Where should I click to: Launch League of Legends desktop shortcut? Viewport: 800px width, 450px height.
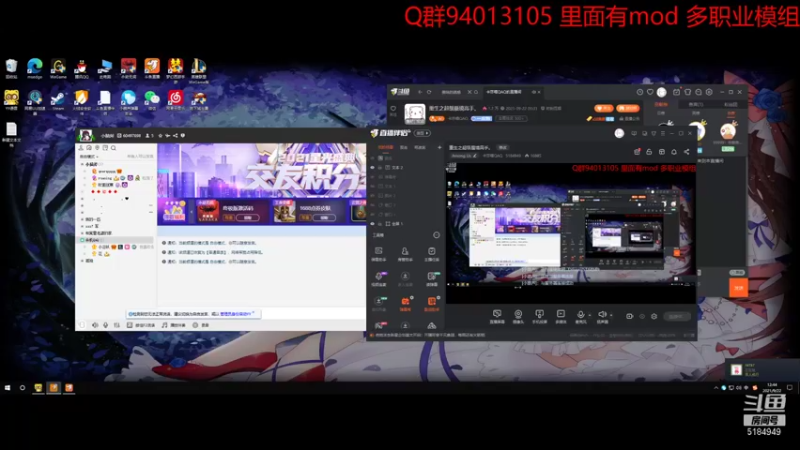[198, 69]
